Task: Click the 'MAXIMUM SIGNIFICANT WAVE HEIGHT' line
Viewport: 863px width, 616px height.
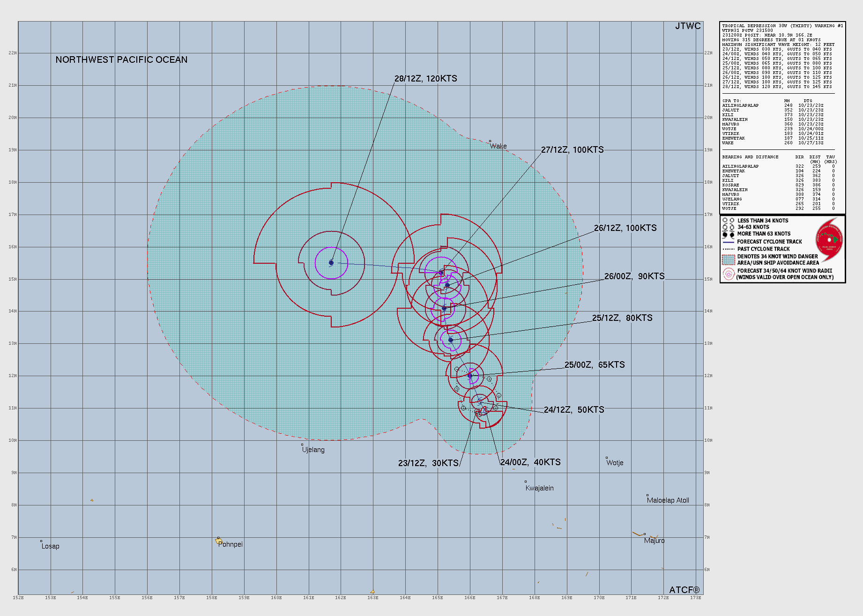Action: (778, 45)
